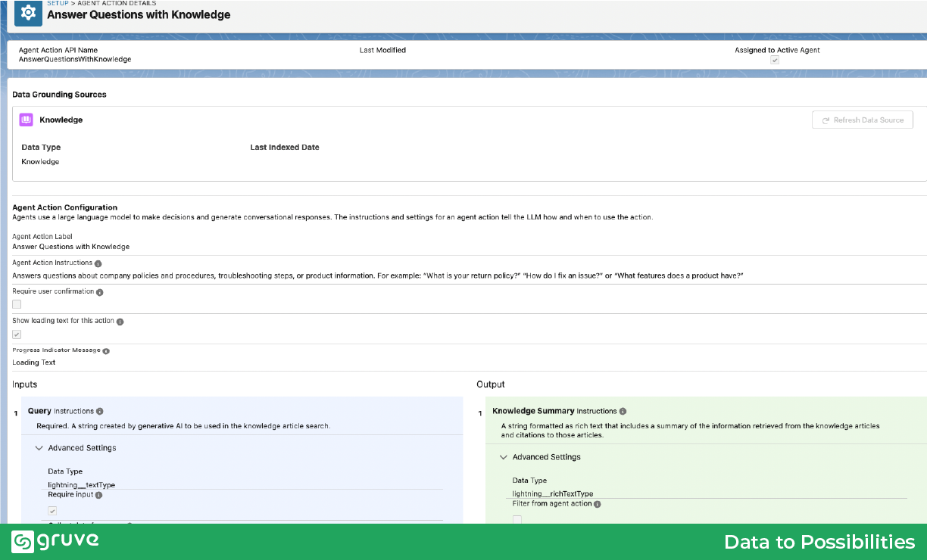Toggle the Assigned to Active Agent checkbox
Image resolution: width=927 pixels, height=560 pixels.
775,60
